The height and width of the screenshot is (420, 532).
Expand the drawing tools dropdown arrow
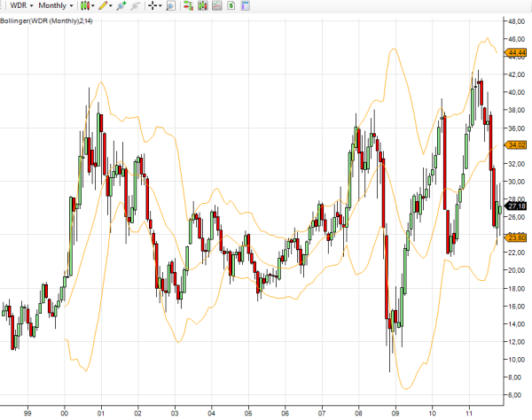(111, 6)
